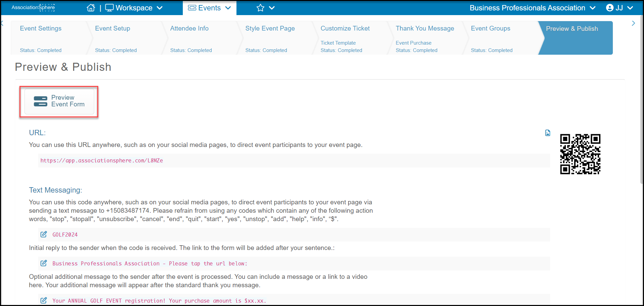Open the Workspace monitor icon

click(109, 8)
